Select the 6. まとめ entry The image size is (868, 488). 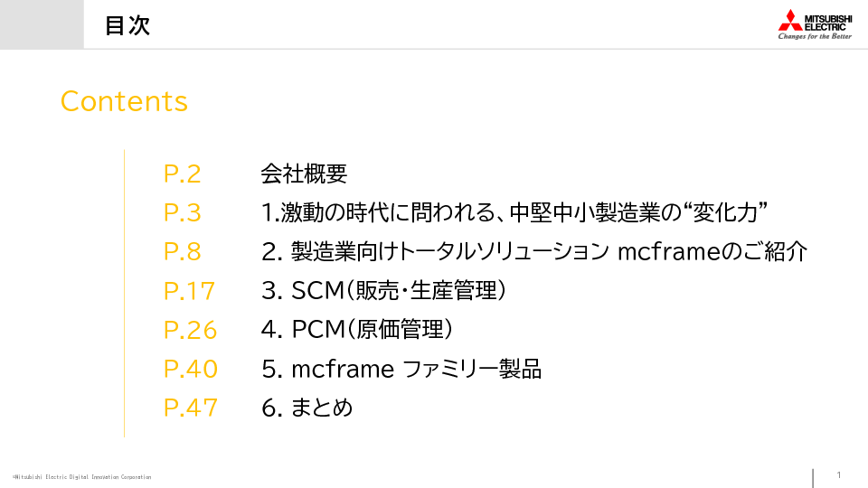click(307, 408)
